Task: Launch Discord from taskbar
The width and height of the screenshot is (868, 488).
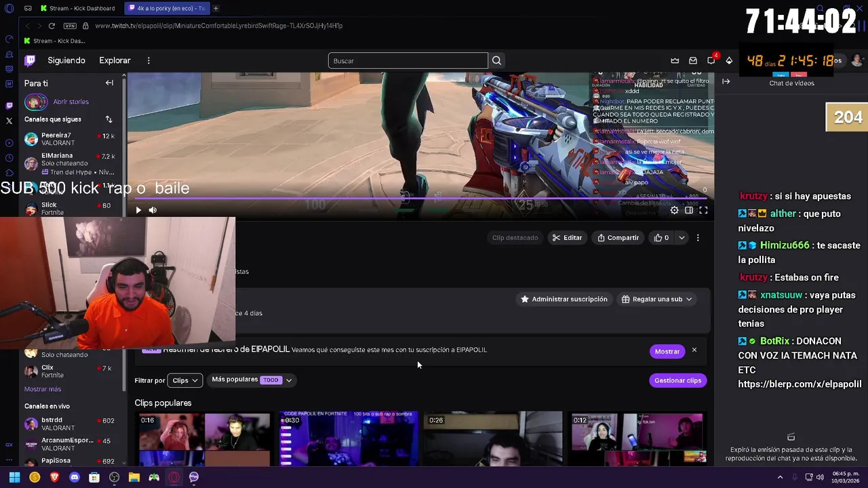Action: [x=75, y=477]
